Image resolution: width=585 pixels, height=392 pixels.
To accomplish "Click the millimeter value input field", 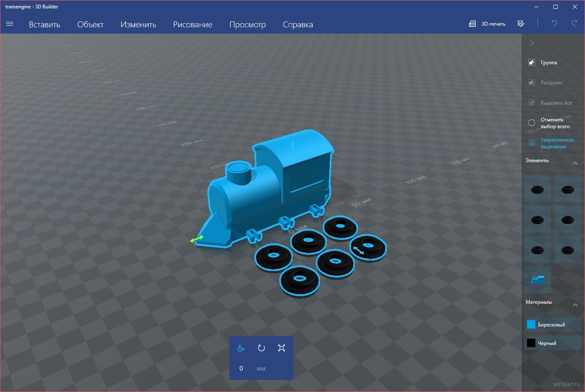I will (241, 368).
